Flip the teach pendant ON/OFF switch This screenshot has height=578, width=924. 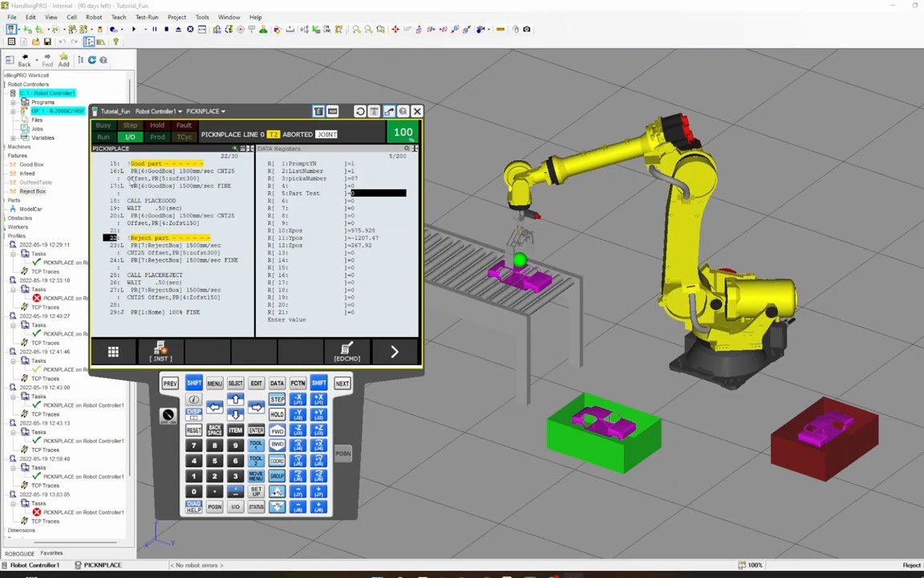pyautogui.click(x=168, y=414)
